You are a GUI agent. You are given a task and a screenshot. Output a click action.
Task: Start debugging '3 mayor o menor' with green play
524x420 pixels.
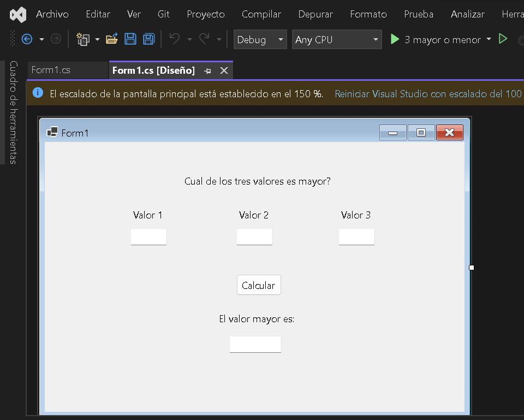395,39
